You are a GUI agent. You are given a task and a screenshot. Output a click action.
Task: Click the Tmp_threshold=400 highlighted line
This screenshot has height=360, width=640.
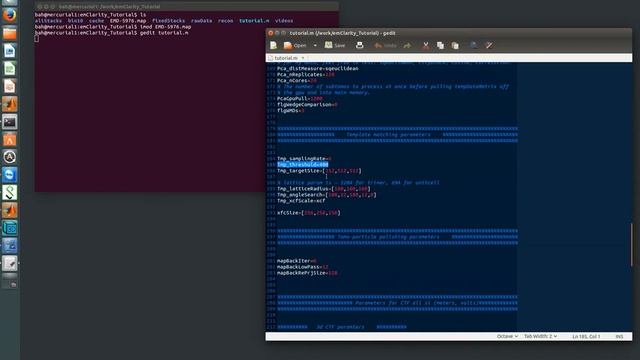302,164
